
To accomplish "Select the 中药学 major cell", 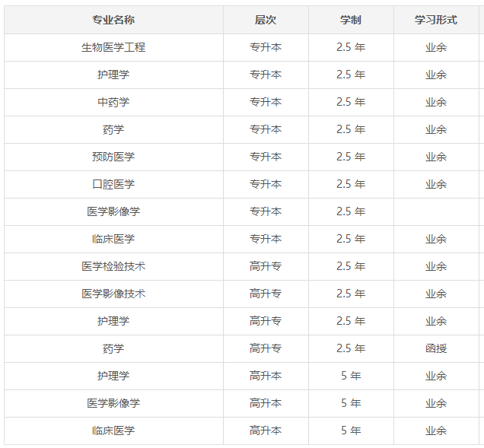I will click(x=113, y=102).
